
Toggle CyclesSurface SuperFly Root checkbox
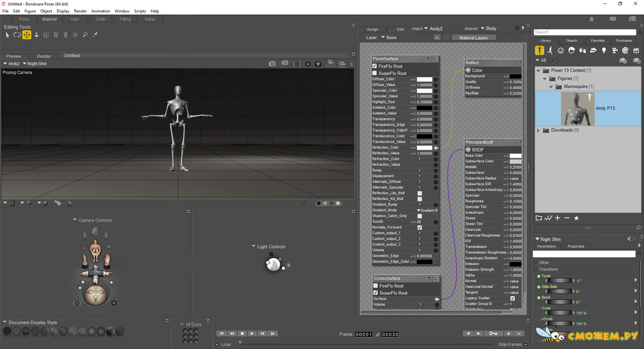point(375,293)
